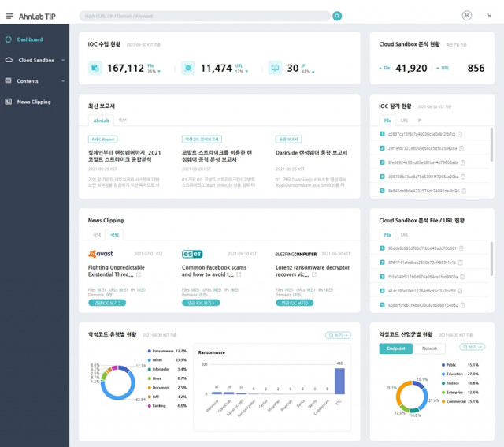
Task: Open the hamburger menu beside AhnLab TIP
Action: point(9,16)
